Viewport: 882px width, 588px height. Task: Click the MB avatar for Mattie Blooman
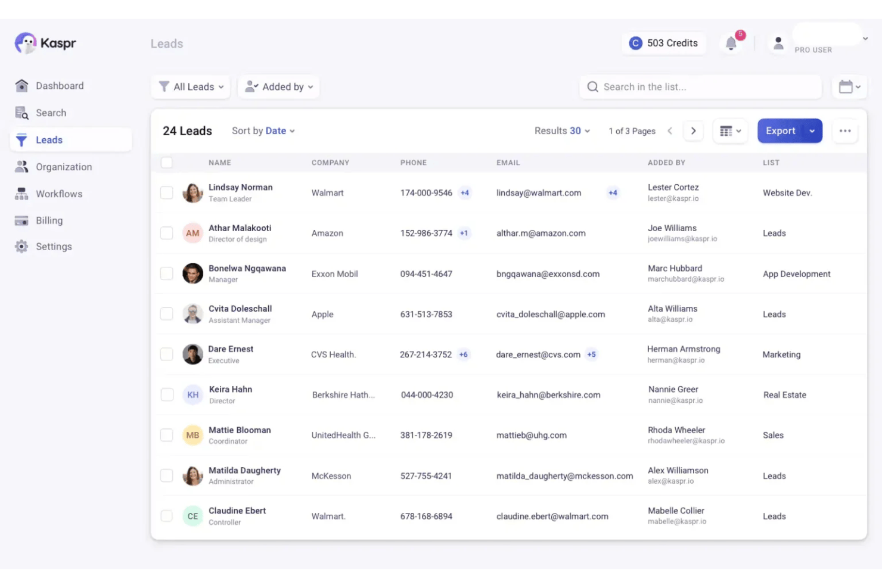(x=192, y=435)
